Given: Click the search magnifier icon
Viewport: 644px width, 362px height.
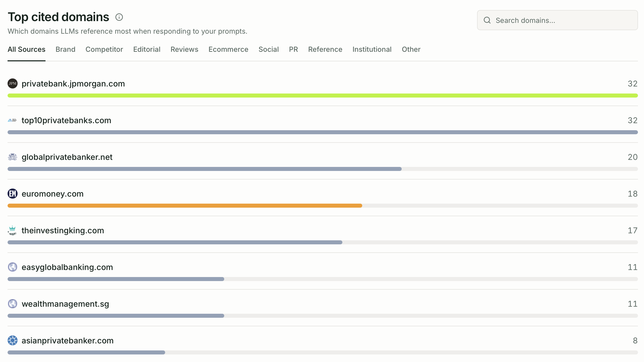Looking at the screenshot, I should pyautogui.click(x=487, y=20).
